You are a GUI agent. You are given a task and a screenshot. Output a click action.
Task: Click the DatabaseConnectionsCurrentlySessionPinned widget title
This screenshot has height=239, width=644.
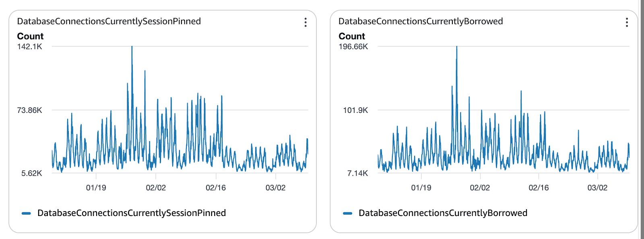(x=109, y=21)
